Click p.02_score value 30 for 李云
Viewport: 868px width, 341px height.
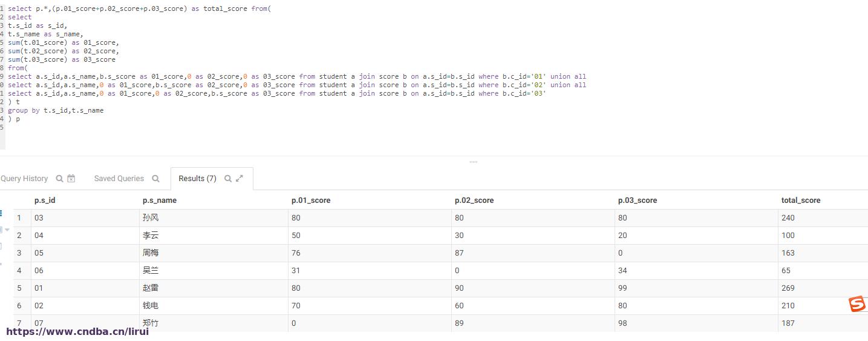[459, 236]
